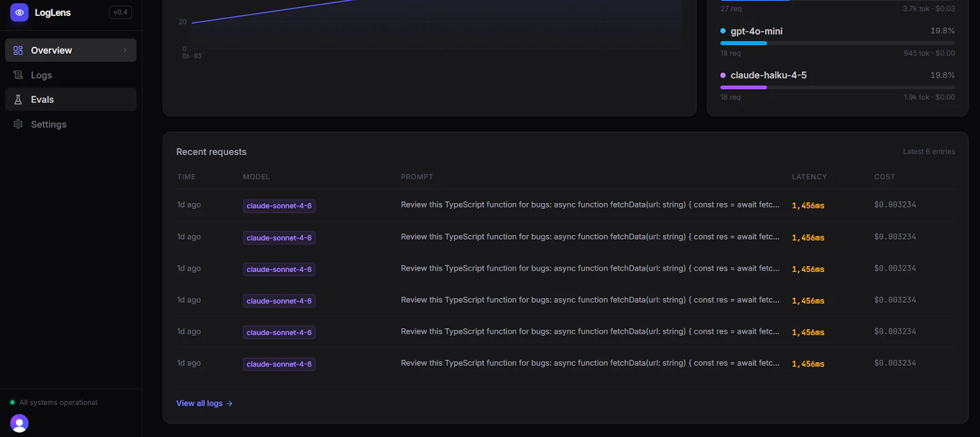The image size is (980, 437).
Task: Click the LogLens brand name
Action: 53,12
